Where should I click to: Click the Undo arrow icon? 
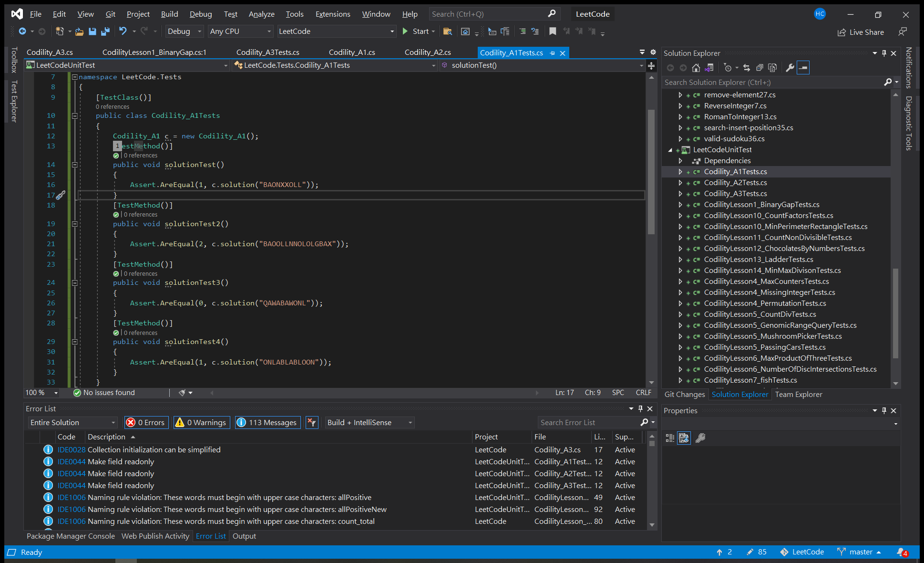(123, 31)
